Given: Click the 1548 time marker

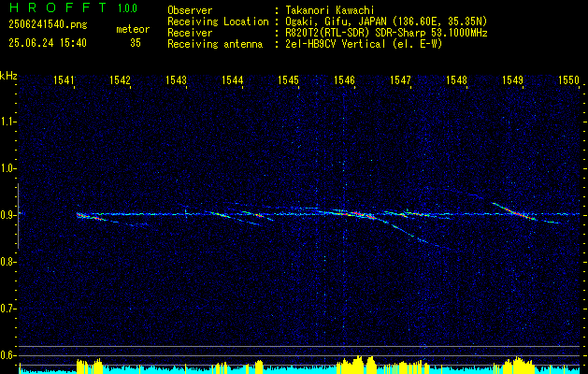Looking at the screenshot, I should [x=457, y=79].
